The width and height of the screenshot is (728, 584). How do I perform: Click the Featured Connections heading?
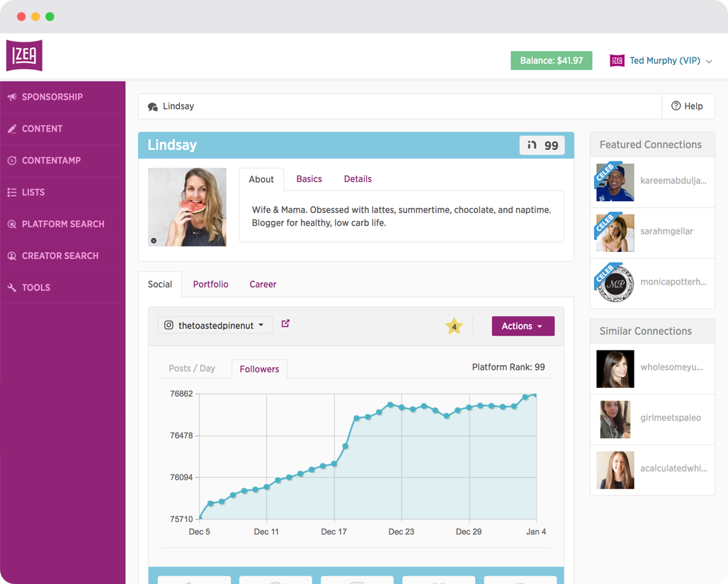click(x=651, y=145)
